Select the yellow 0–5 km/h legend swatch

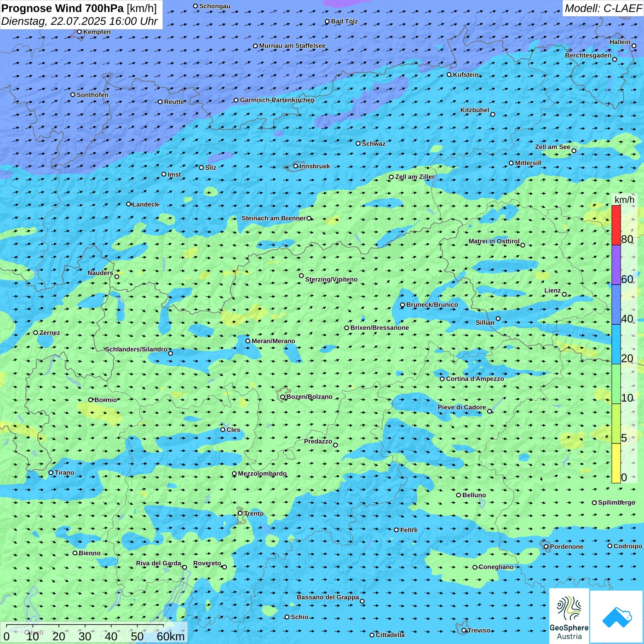616,463
